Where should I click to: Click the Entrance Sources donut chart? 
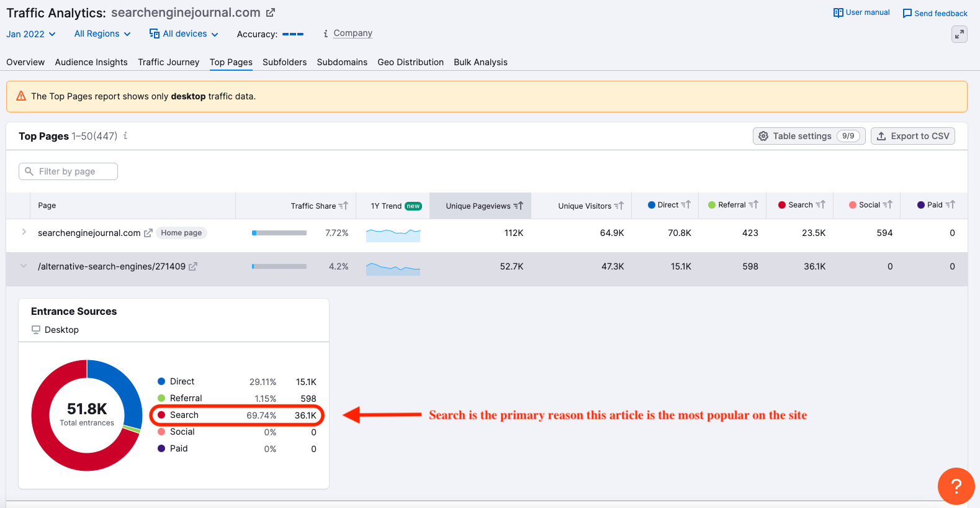tap(87, 415)
